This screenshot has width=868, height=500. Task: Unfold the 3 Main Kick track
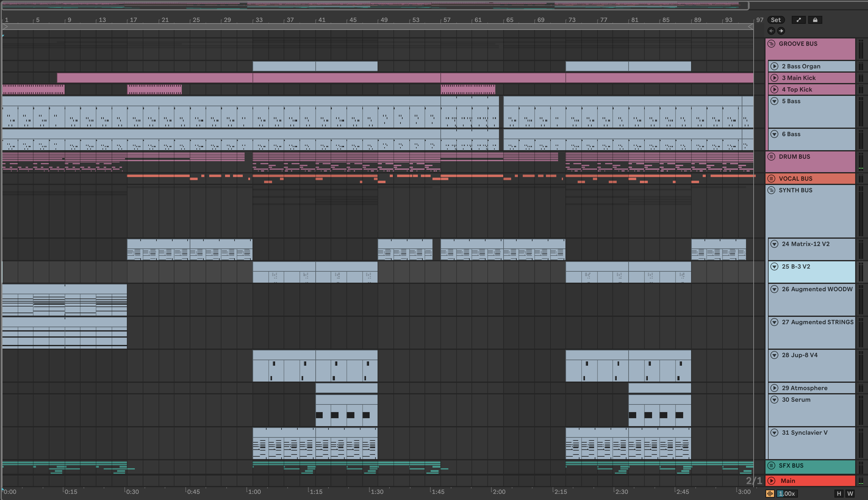[774, 78]
